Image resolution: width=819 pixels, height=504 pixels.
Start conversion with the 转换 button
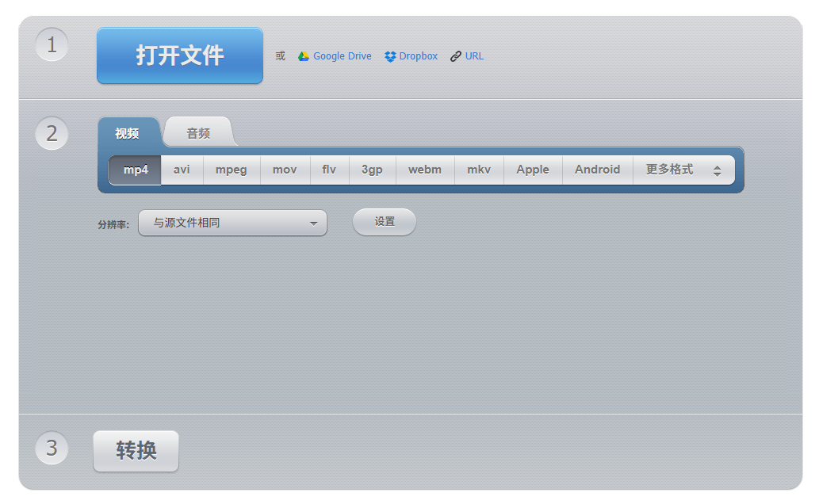[136, 450]
